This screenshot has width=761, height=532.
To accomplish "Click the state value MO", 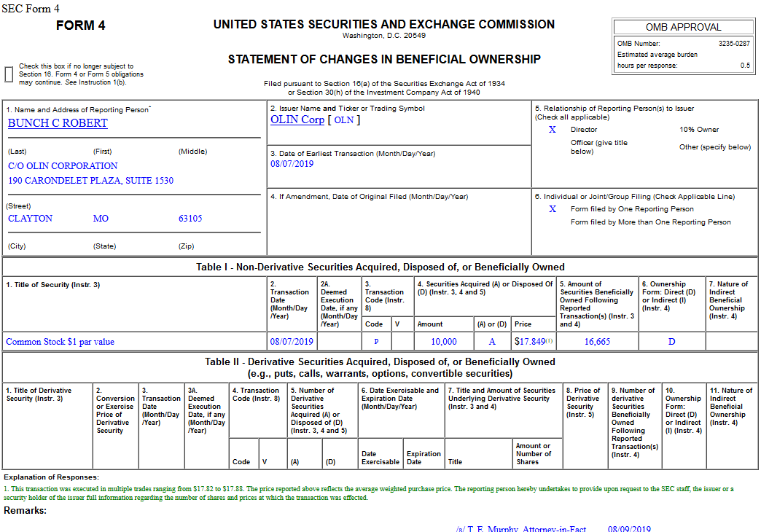I will click(x=101, y=219).
